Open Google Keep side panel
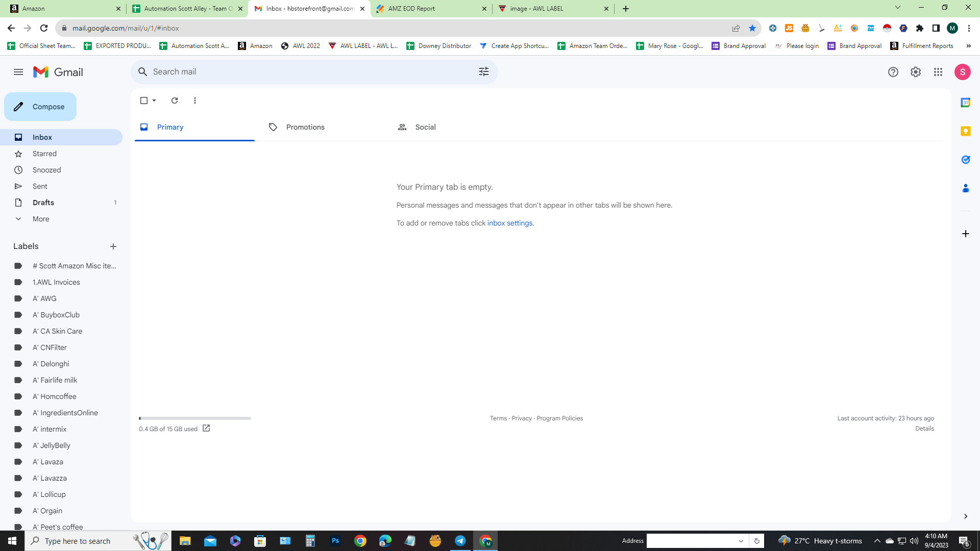 tap(965, 131)
